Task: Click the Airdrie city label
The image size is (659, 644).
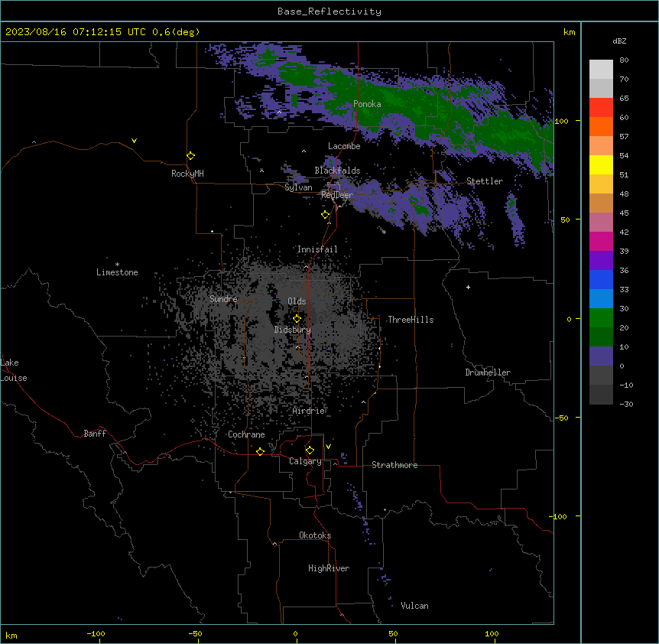Action: pos(308,411)
